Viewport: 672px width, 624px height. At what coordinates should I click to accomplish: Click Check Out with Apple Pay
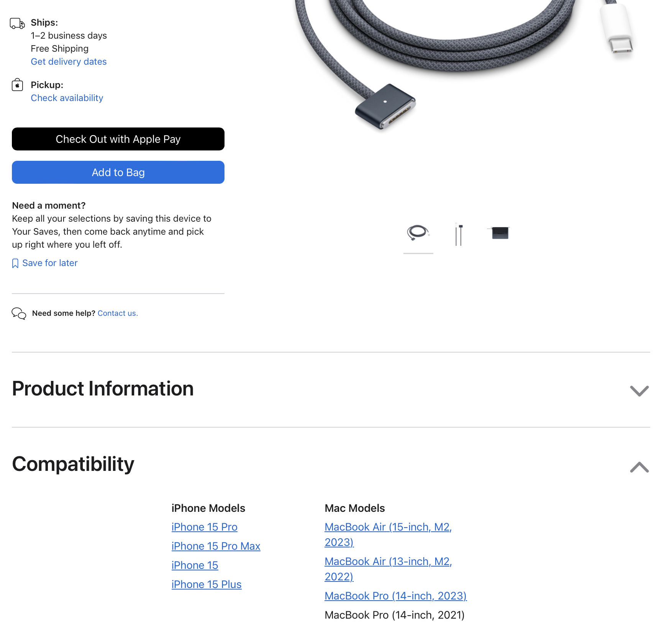click(118, 139)
